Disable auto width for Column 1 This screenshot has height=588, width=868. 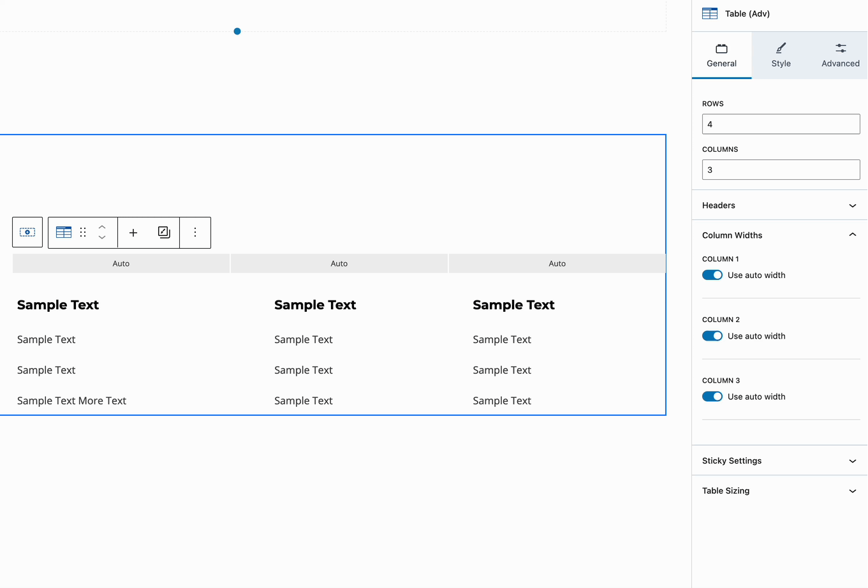[x=712, y=275]
